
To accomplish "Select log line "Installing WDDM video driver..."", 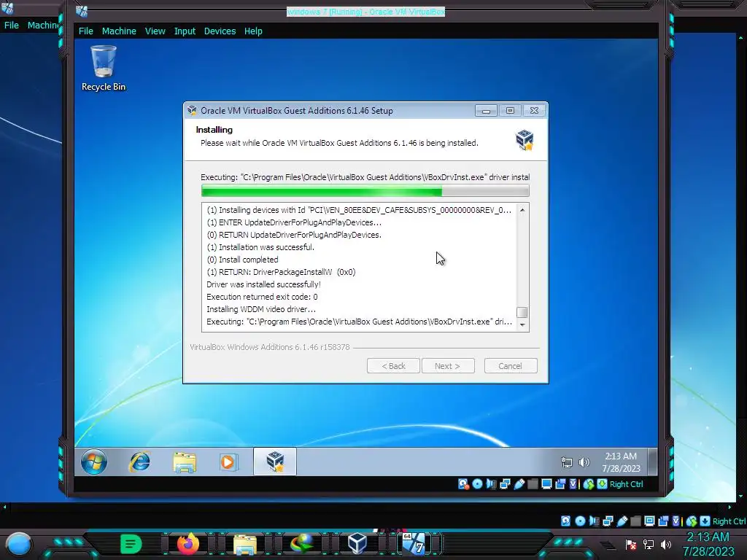I will click(x=261, y=309).
